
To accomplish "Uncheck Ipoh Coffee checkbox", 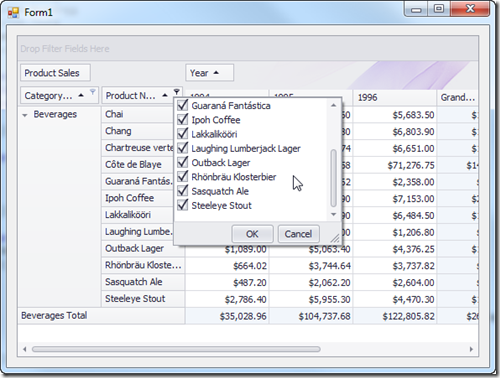I will click(x=183, y=119).
